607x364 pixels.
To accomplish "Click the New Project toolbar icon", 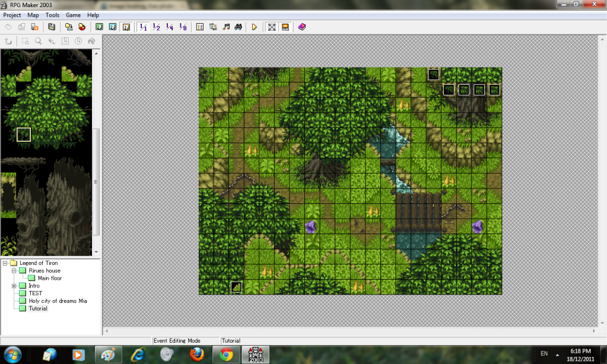I will (x=8, y=27).
